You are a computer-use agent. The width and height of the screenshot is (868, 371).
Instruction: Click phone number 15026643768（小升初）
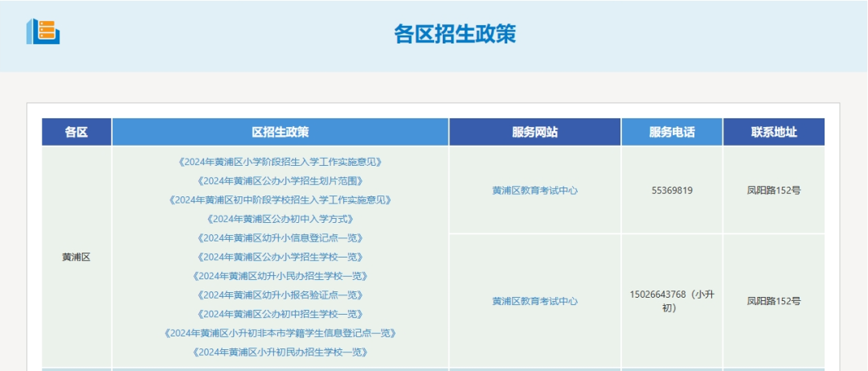point(672,301)
